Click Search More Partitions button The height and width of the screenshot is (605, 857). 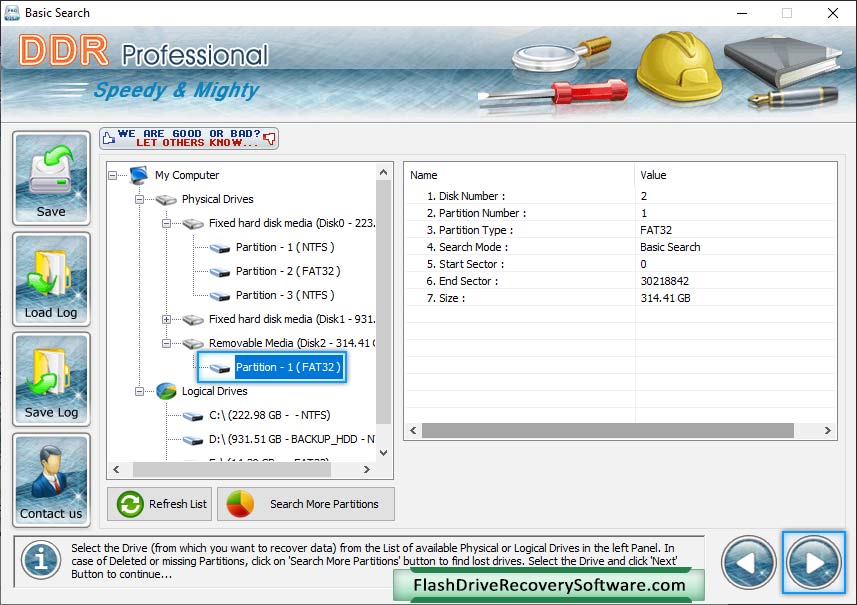[x=306, y=504]
